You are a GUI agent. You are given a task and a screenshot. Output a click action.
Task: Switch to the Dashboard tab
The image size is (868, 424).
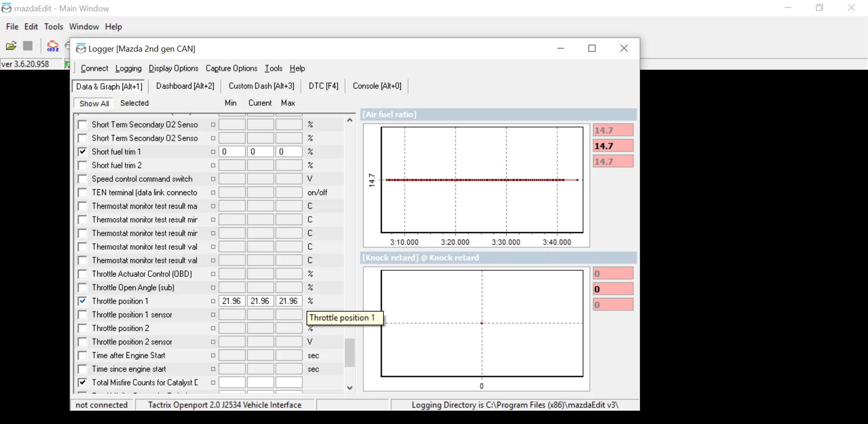(x=185, y=86)
